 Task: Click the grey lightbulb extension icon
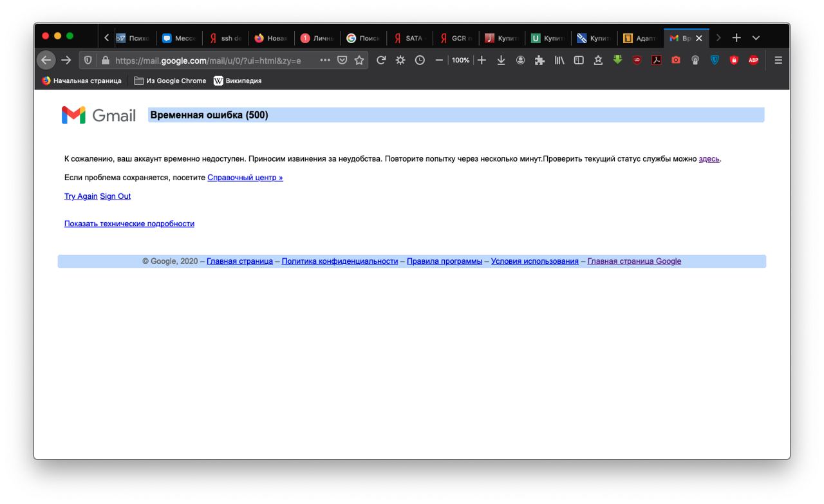point(695,60)
